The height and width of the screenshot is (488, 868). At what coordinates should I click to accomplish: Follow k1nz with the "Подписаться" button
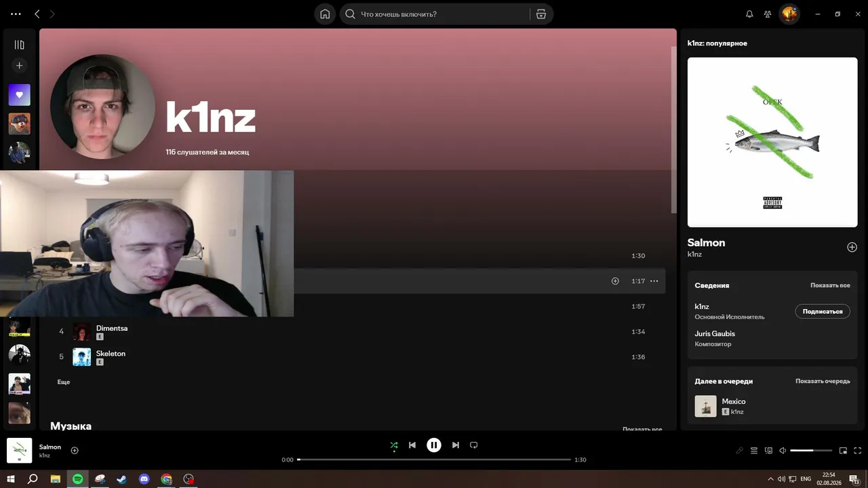point(823,311)
